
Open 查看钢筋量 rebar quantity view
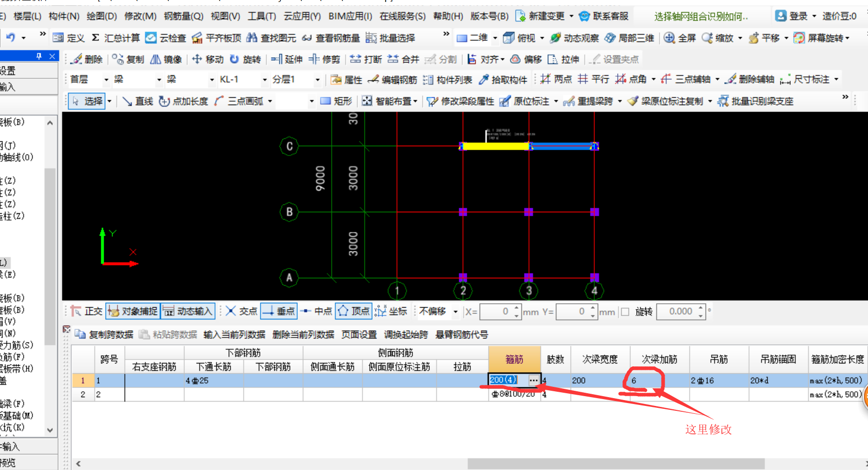[x=331, y=38]
